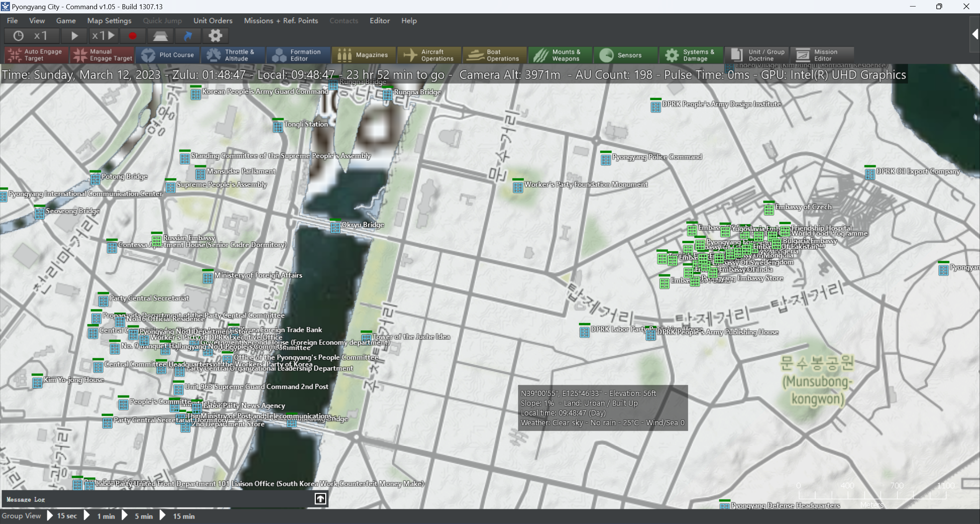Screen dimensions: 980x524
Task: Click the blue arrow toolbar icon
Action: 188,36
